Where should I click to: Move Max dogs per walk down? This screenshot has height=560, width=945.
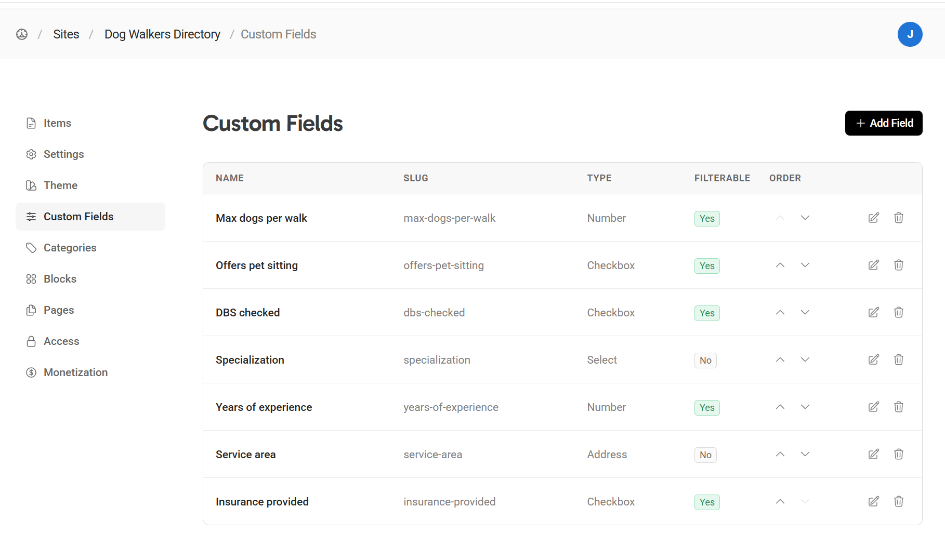click(805, 218)
